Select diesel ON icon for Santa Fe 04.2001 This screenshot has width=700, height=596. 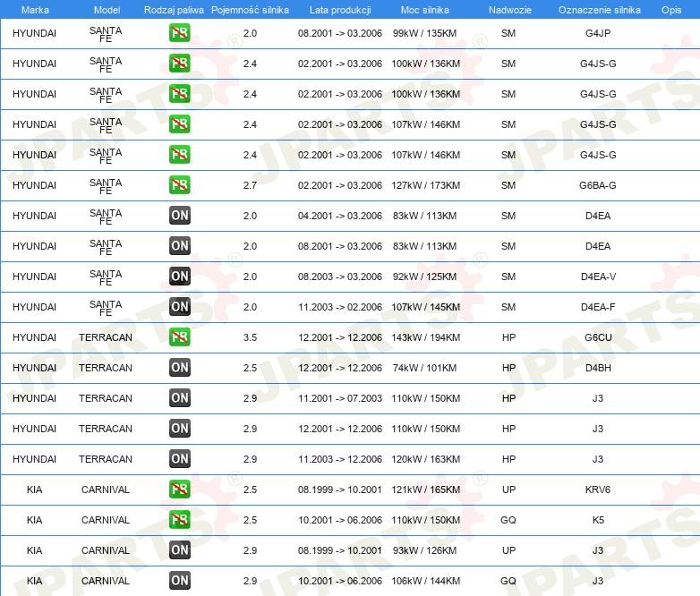point(179,216)
